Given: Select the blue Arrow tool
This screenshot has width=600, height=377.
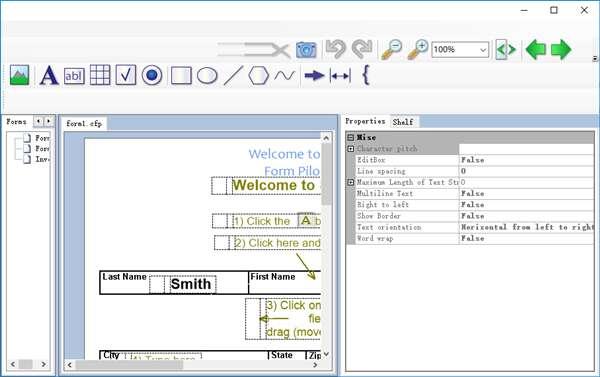Looking at the screenshot, I should tap(314, 75).
